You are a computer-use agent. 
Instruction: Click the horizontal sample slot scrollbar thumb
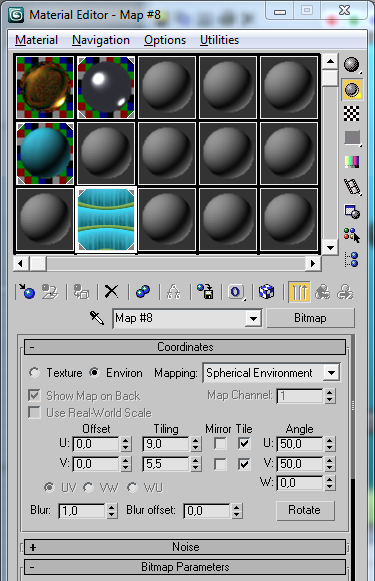(x=37, y=263)
